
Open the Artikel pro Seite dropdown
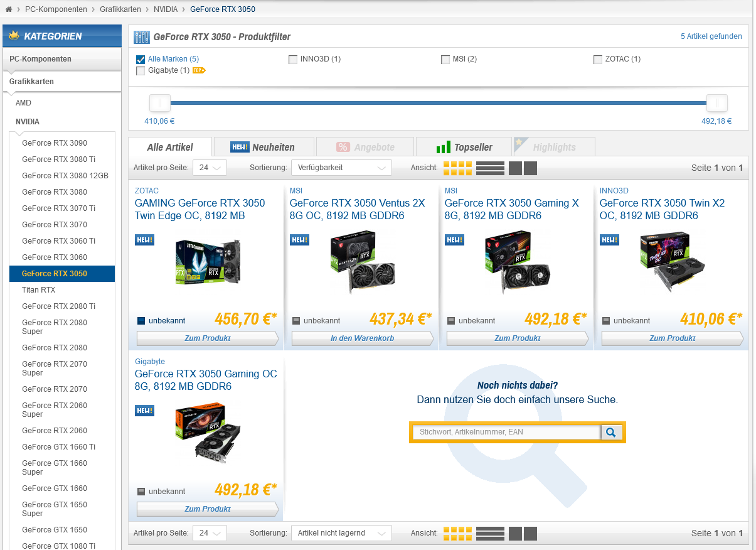(210, 168)
